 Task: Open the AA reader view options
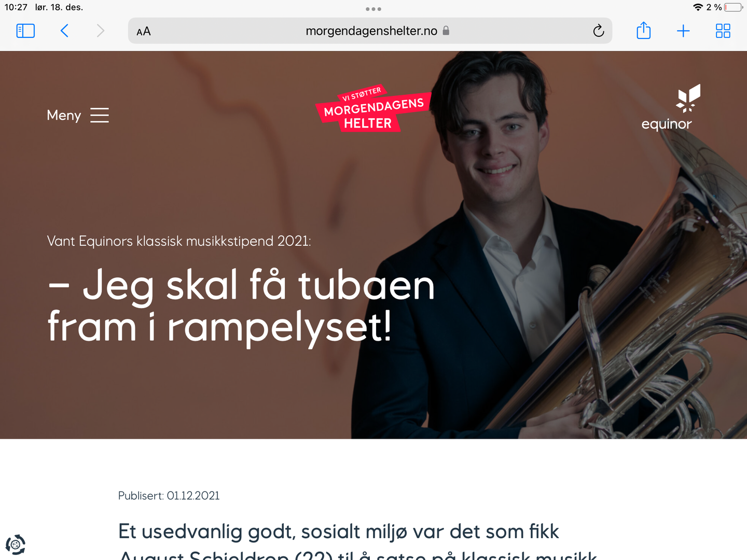coord(144,32)
